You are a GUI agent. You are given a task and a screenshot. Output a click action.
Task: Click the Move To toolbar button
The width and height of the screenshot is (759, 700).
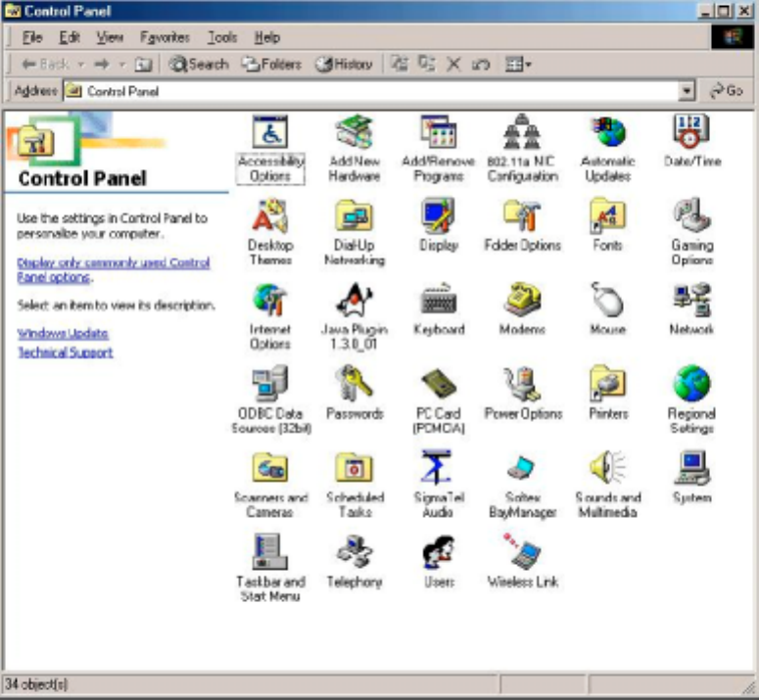(400, 64)
